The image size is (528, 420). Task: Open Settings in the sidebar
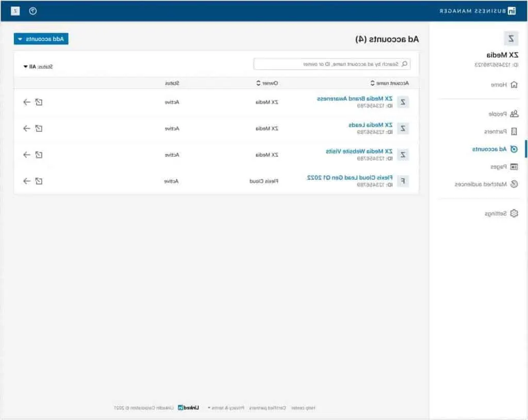[501, 213]
